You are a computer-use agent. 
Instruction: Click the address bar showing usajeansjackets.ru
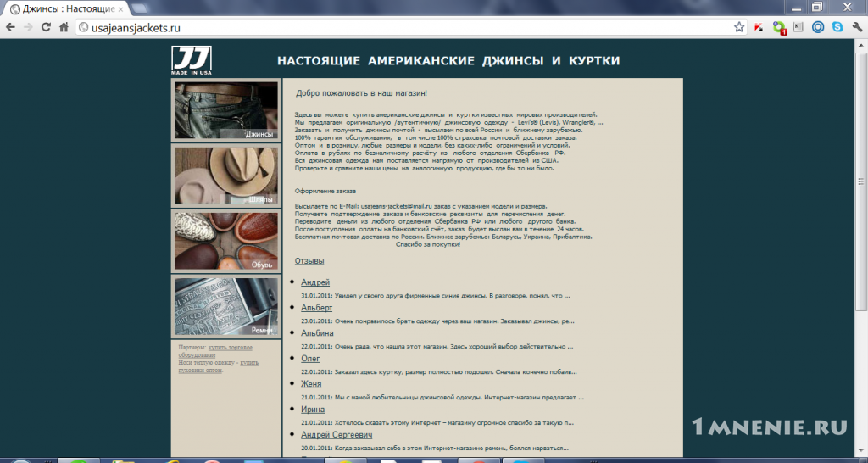403,27
